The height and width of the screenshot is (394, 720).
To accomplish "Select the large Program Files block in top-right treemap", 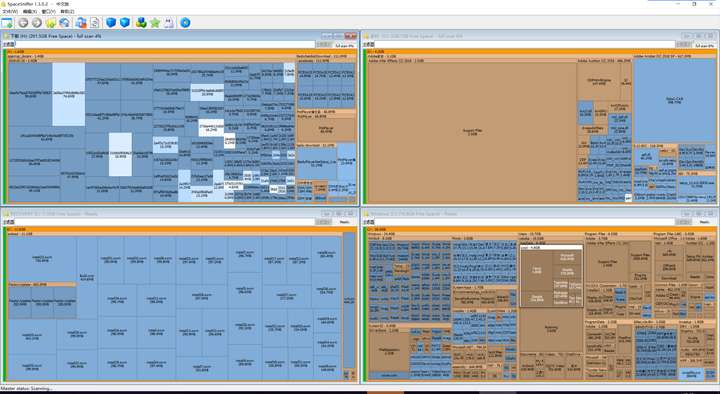I will pos(472,133).
